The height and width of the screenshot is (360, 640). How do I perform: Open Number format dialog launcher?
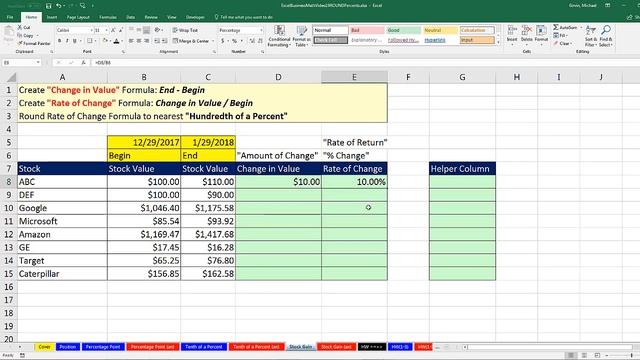point(262,52)
